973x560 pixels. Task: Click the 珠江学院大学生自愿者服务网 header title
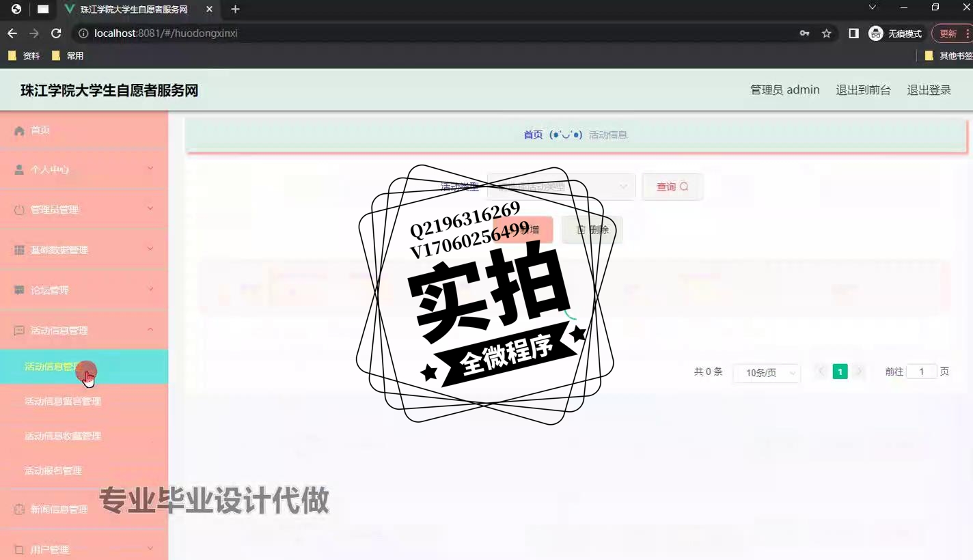[x=109, y=91]
